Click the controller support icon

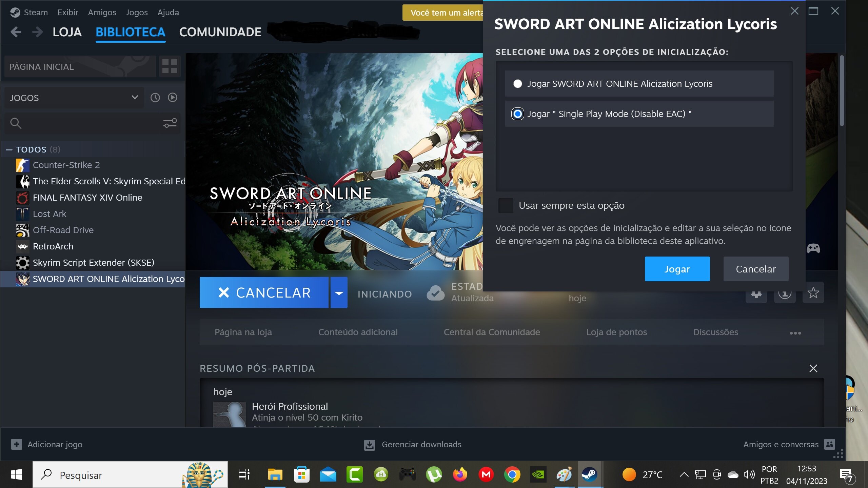[x=813, y=248]
